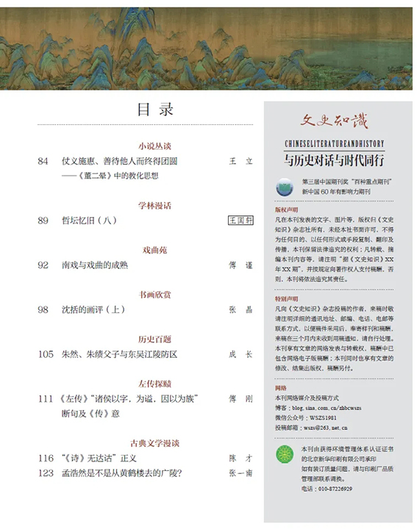The width and height of the screenshot is (417, 532).
Task: Click the line 的北京新华印刷有限公司承印
Action: click(338, 459)
